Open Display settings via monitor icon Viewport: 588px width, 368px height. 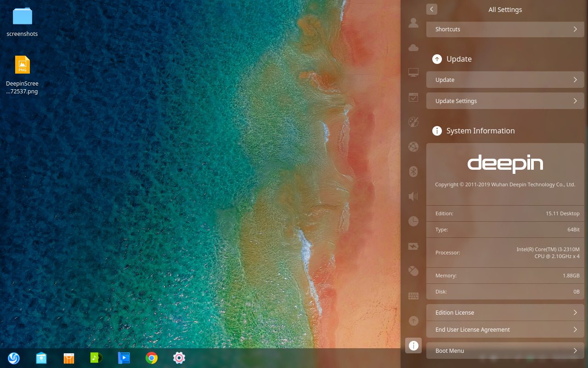pyautogui.click(x=413, y=72)
